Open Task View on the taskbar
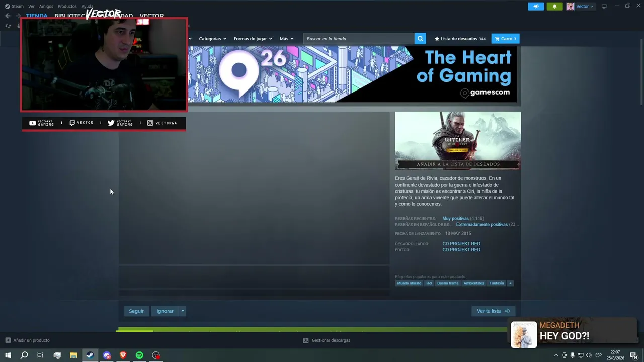644x362 pixels. pos(40,355)
